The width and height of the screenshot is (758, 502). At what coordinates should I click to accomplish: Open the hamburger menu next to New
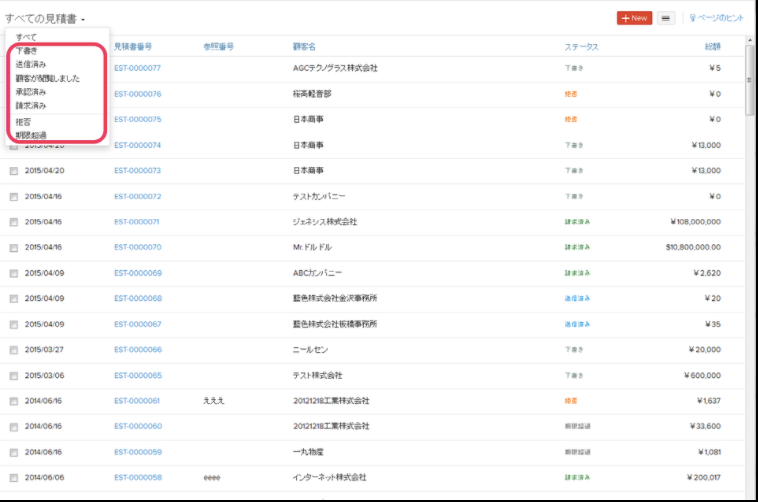(667, 18)
